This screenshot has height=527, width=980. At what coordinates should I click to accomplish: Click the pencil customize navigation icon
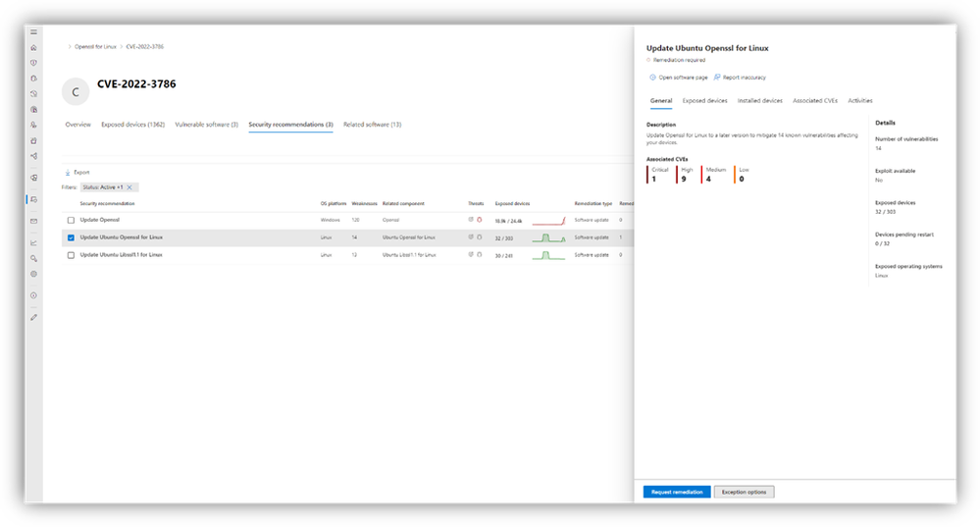point(33,318)
